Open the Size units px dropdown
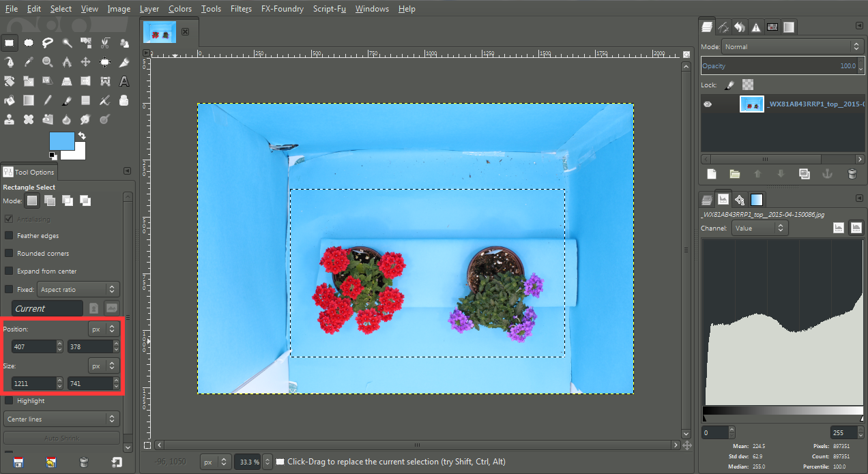This screenshot has height=474, width=868. [104, 366]
